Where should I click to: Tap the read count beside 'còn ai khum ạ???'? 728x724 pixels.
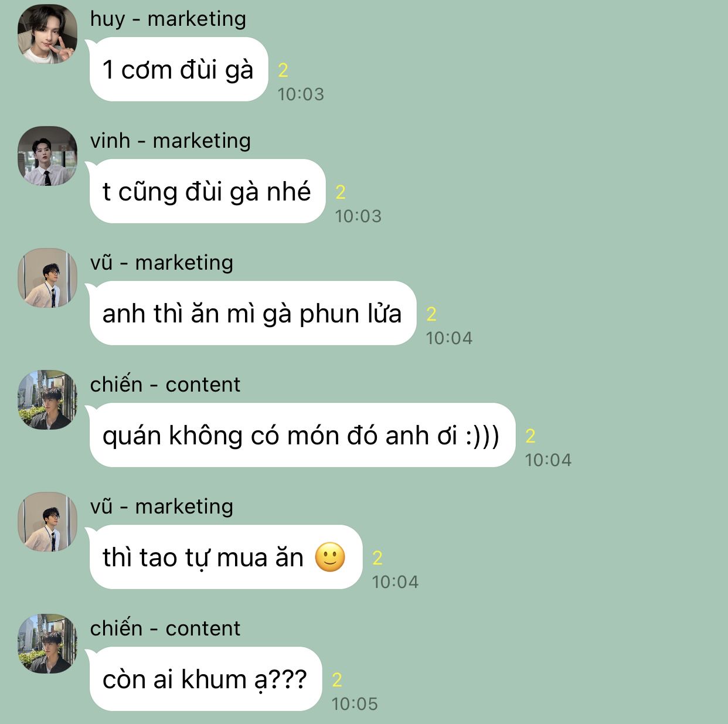point(337,680)
